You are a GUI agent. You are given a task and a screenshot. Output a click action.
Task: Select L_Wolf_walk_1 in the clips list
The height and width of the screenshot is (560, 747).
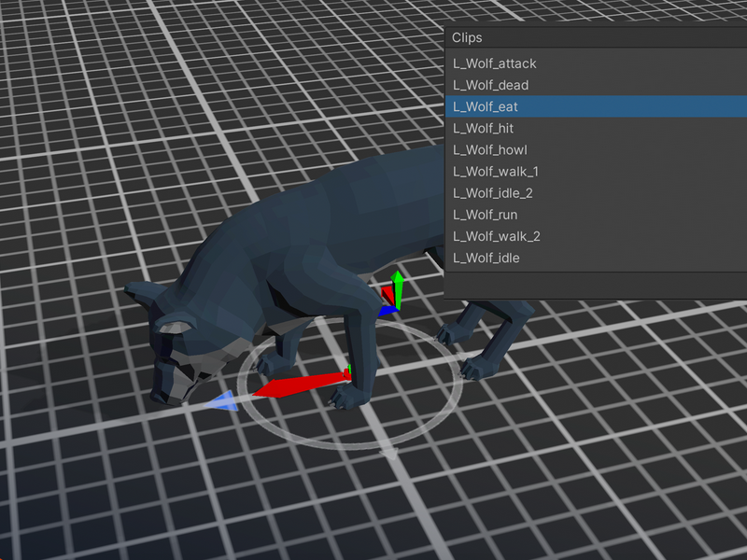(x=596, y=172)
